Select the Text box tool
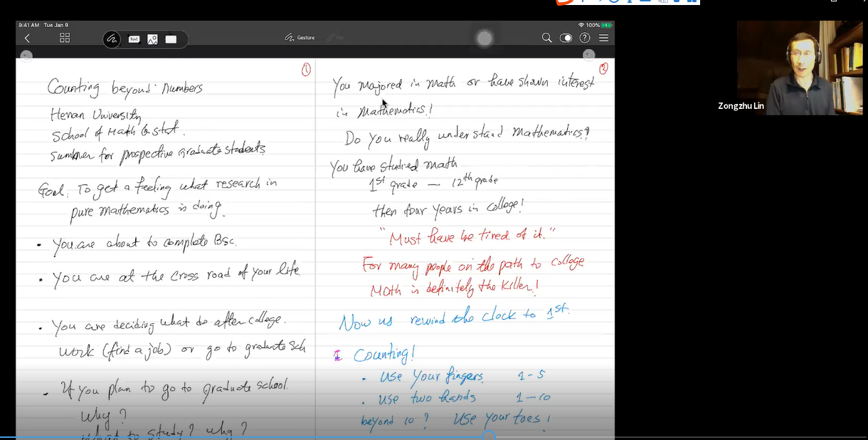 point(133,39)
